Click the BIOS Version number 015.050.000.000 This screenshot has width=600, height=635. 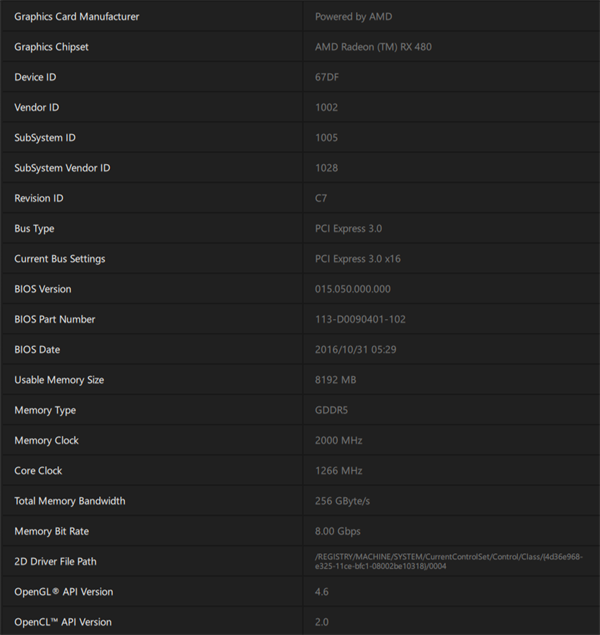click(353, 289)
